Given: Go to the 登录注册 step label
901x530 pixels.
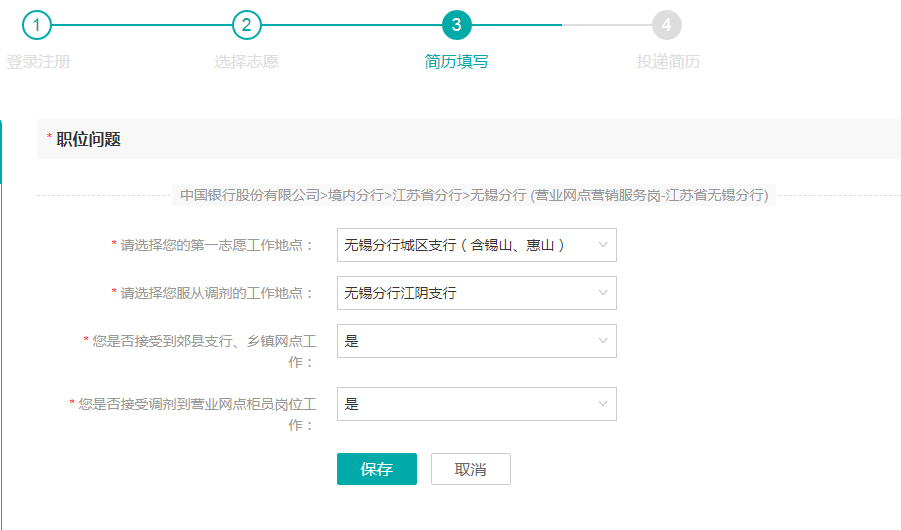Looking at the screenshot, I should coord(38,62).
